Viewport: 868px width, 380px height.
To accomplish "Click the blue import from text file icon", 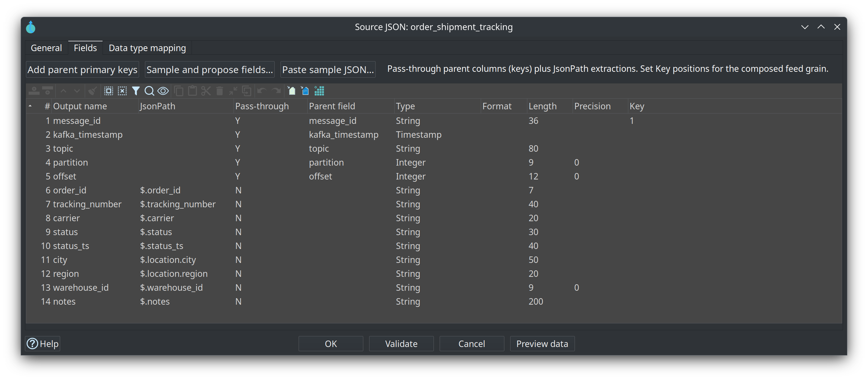I will click(x=305, y=91).
